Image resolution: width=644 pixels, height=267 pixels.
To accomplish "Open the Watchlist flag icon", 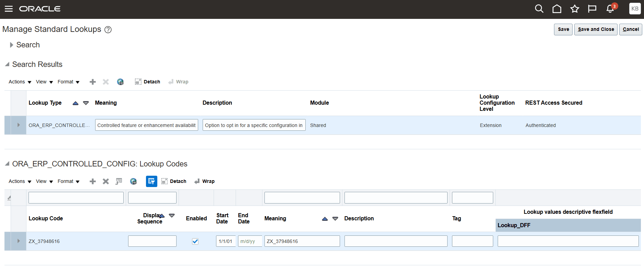I will 592,9.
